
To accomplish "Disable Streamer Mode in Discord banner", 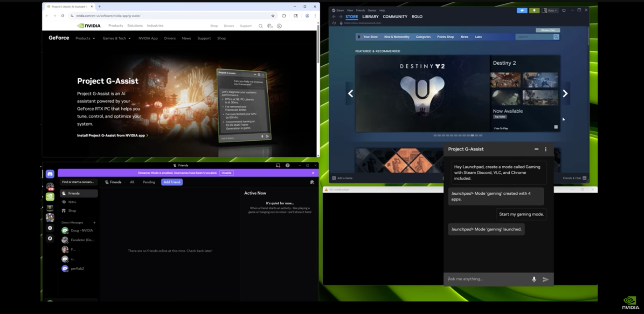I will [226, 173].
